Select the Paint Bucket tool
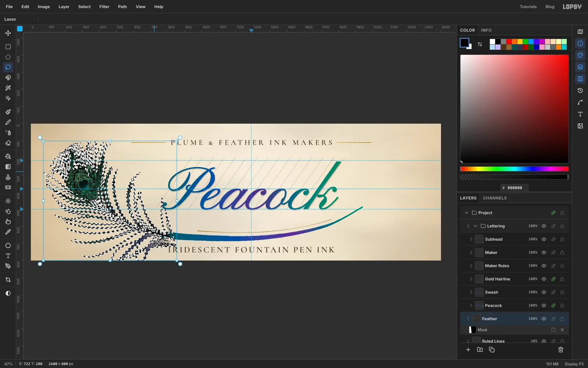Image resolution: width=588 pixels, height=368 pixels. click(x=8, y=156)
